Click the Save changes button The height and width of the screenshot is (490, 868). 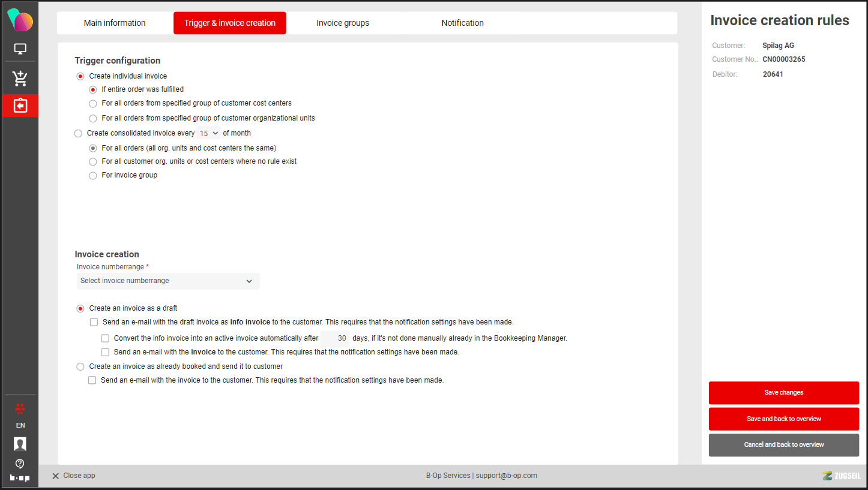click(783, 393)
